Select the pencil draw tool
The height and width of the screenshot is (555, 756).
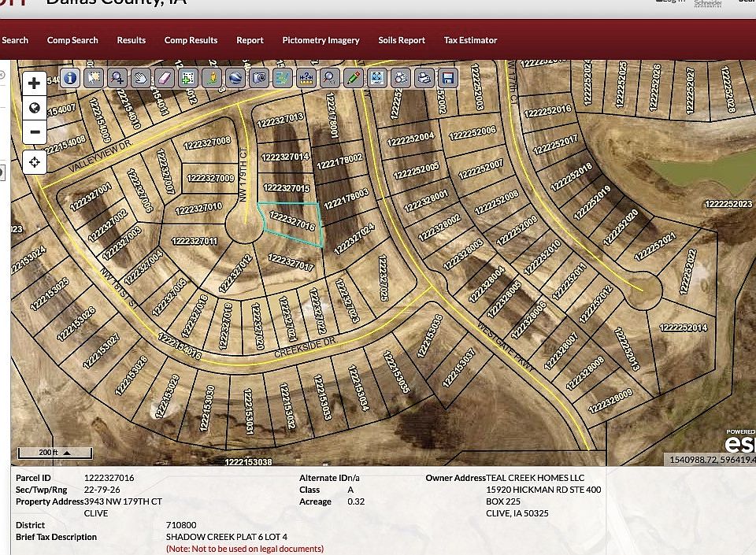click(354, 78)
